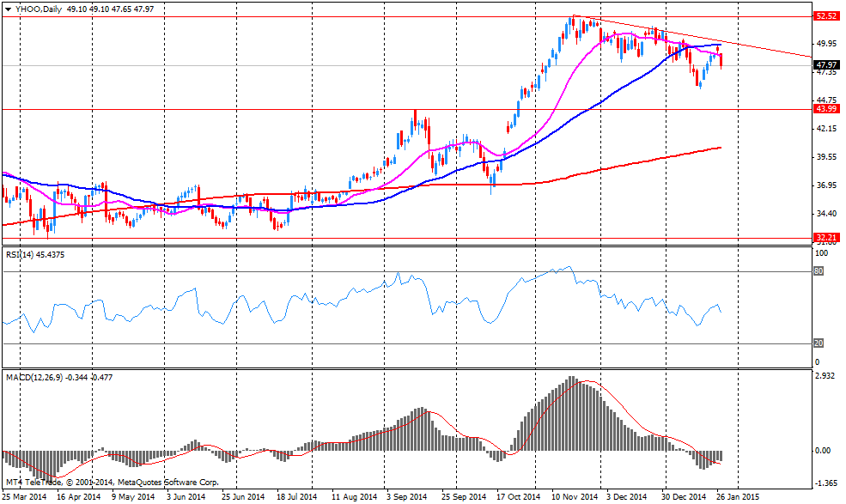Click the 3 Jun 2014 date label

point(186,496)
